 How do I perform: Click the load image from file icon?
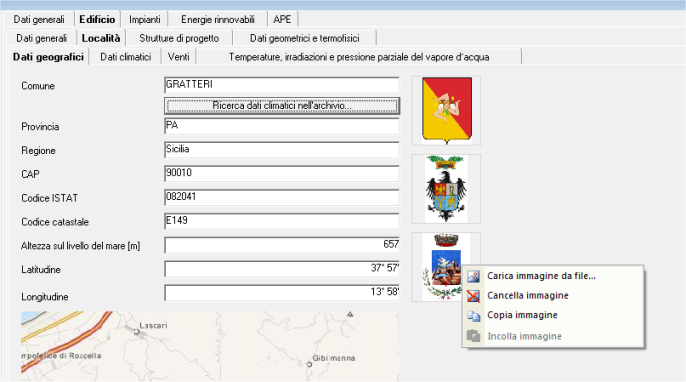click(x=473, y=276)
